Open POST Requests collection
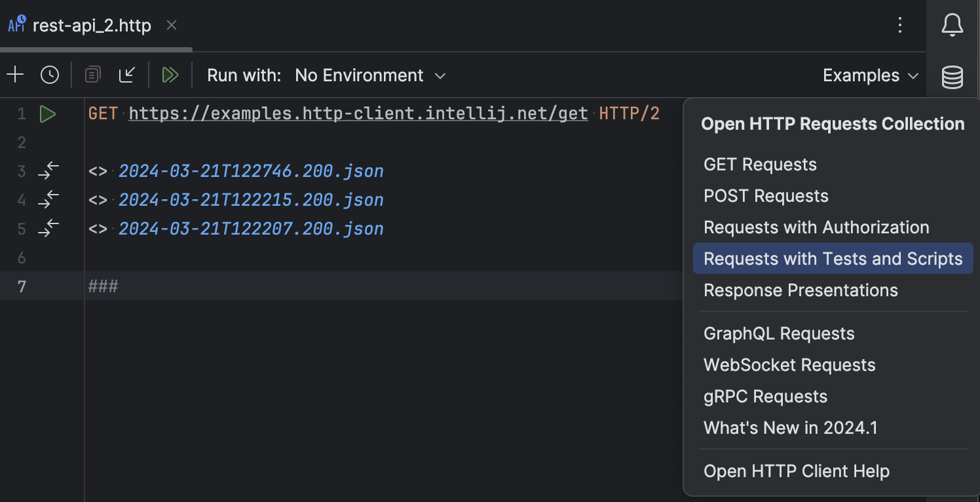The height and width of the screenshot is (502, 980). [x=765, y=195]
